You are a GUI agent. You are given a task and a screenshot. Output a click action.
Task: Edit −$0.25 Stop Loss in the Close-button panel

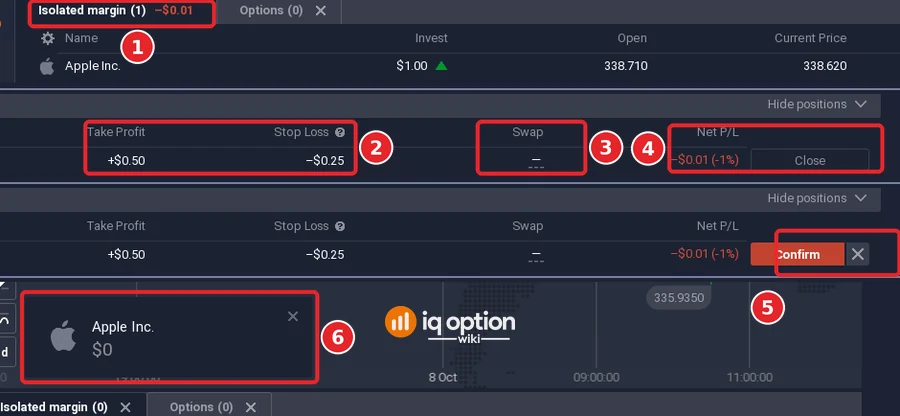click(x=325, y=161)
